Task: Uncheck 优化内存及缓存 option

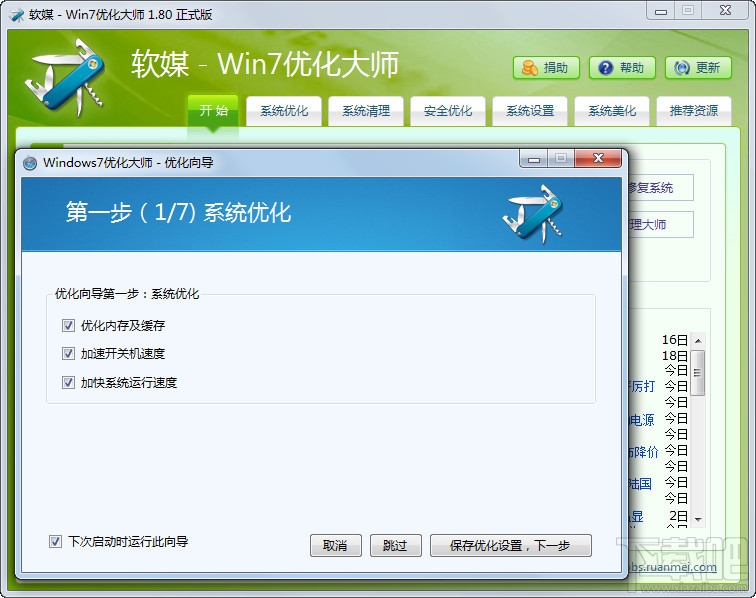Action: pyautogui.click(x=68, y=326)
